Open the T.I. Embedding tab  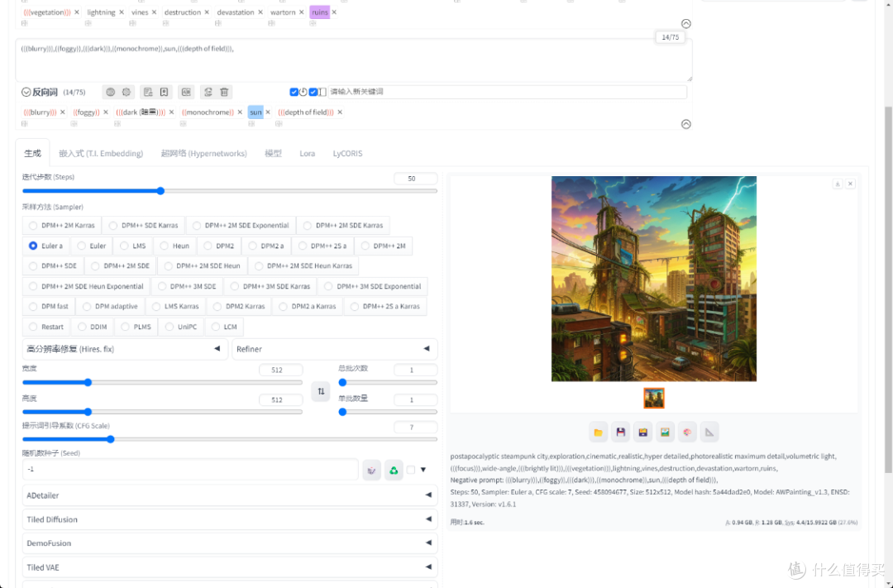click(101, 153)
